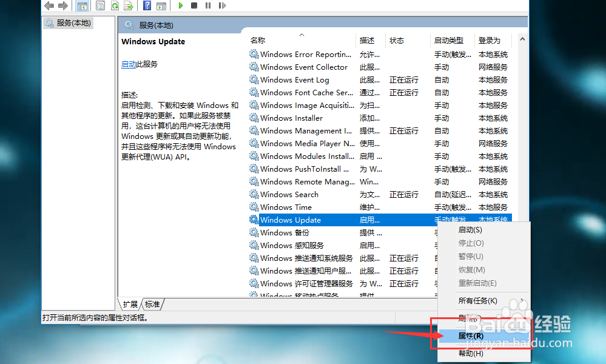Expand the 所有任务(K) submenu
606x364 pixels.
tap(484, 301)
